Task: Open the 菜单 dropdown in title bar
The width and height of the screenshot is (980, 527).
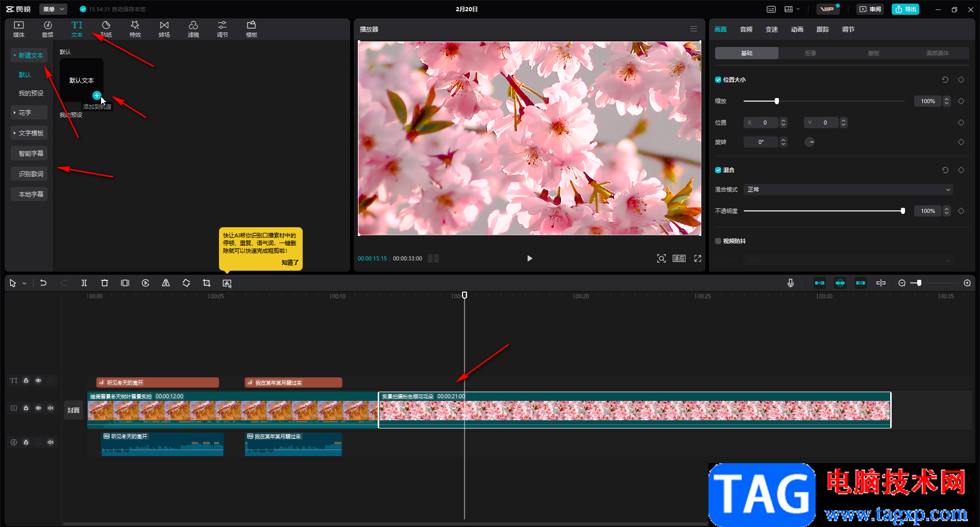Action: pyautogui.click(x=54, y=9)
